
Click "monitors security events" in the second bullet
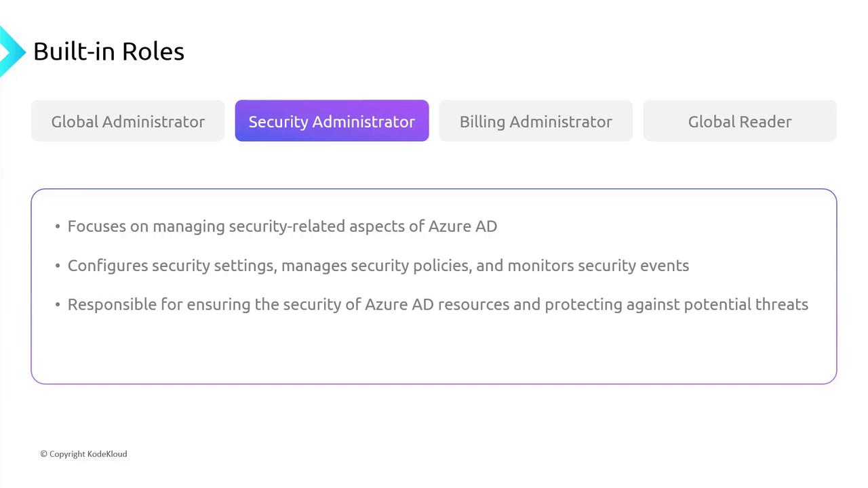coord(598,266)
